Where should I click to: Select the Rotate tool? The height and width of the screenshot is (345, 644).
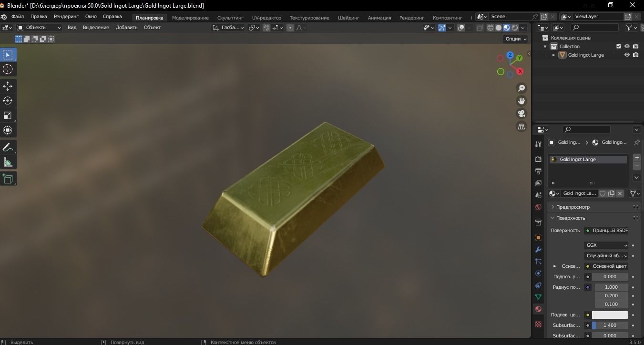8,101
